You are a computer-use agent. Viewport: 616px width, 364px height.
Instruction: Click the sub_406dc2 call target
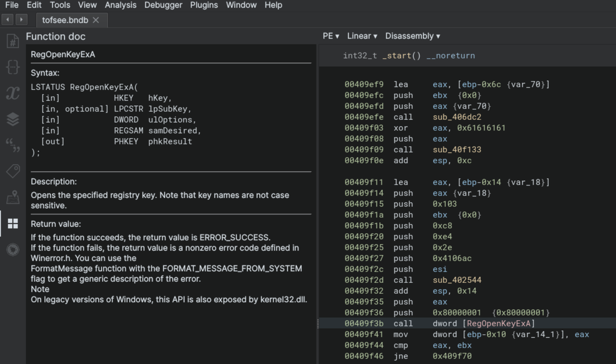[457, 117]
